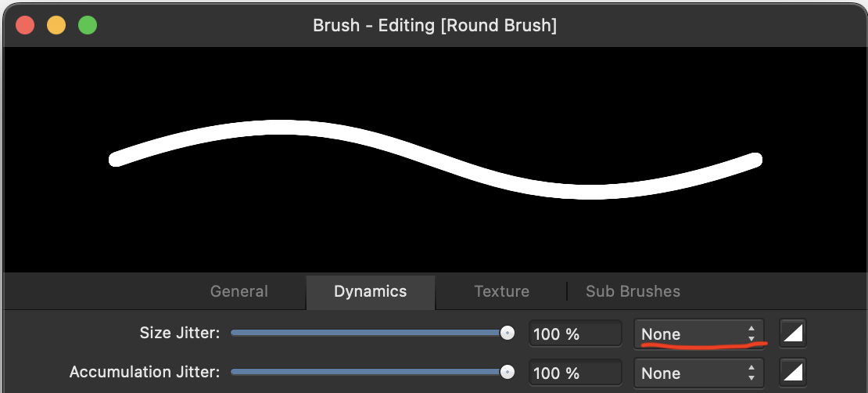The width and height of the screenshot is (868, 393).
Task: Click the brush stroke preview area
Action: coord(434,160)
